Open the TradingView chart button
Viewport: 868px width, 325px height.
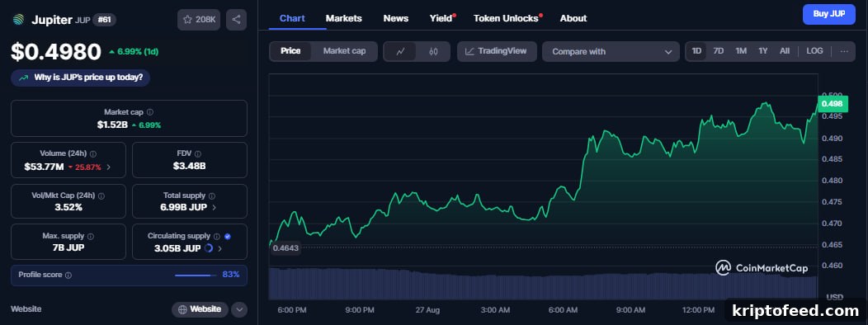pos(497,51)
